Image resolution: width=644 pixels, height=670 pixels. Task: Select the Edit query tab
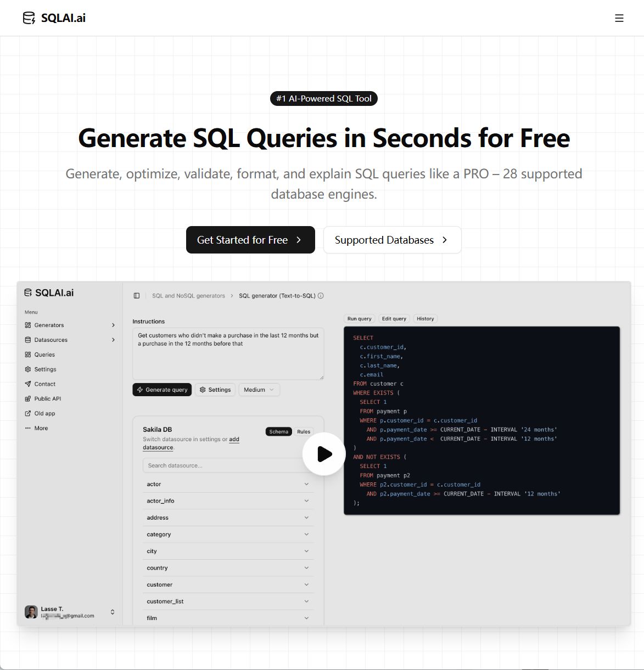[394, 319]
